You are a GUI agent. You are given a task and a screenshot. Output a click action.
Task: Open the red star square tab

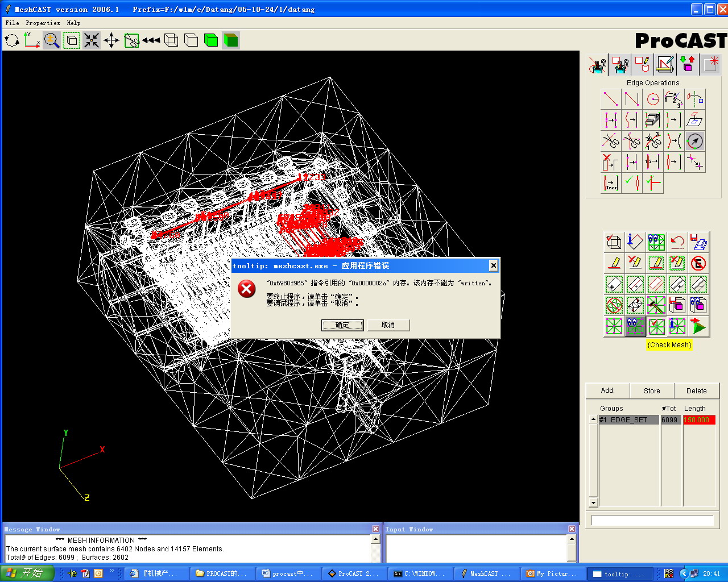(710, 65)
